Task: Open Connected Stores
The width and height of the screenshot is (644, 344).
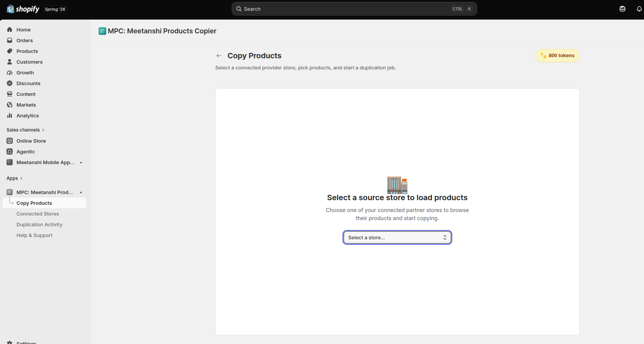Action: click(x=38, y=214)
